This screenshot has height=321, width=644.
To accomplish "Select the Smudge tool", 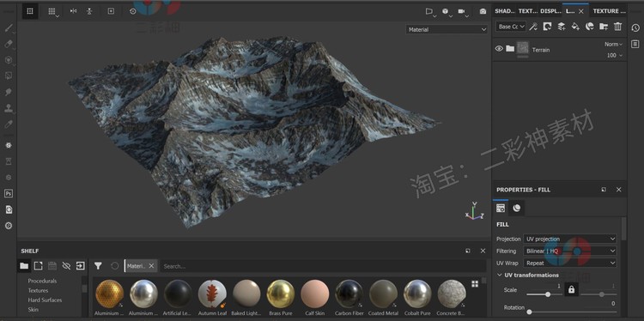I will (9, 92).
